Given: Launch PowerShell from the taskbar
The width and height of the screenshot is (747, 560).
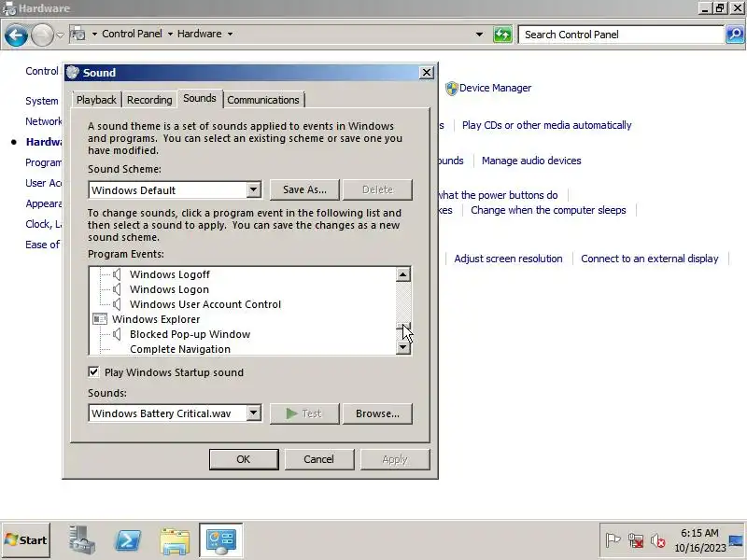Looking at the screenshot, I should click(128, 540).
